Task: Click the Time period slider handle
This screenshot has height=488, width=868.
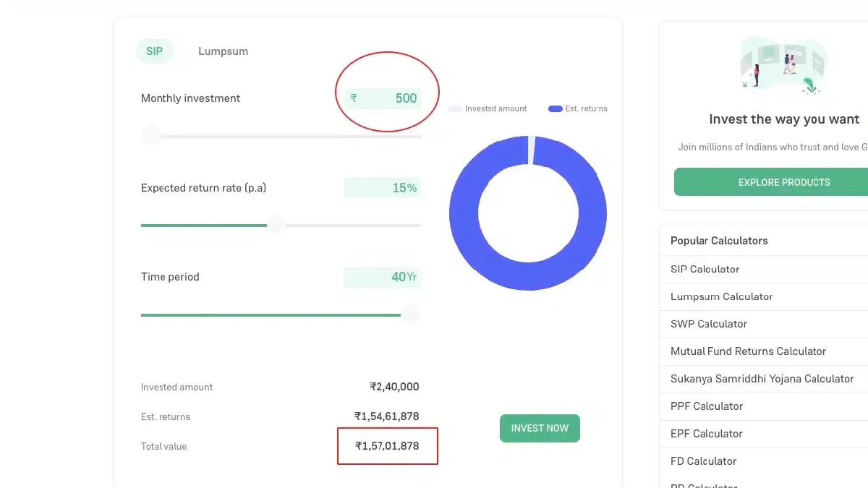Action: click(411, 314)
